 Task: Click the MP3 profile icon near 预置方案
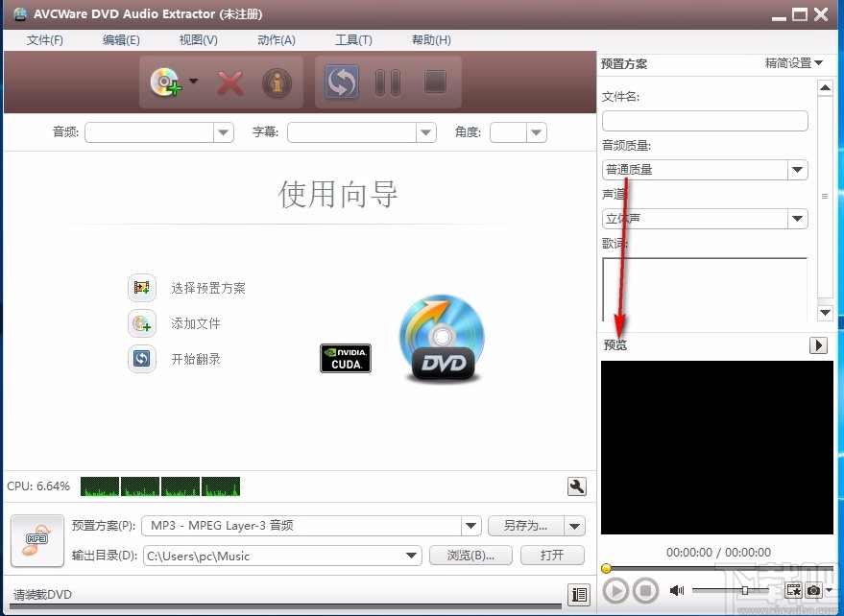click(x=36, y=540)
